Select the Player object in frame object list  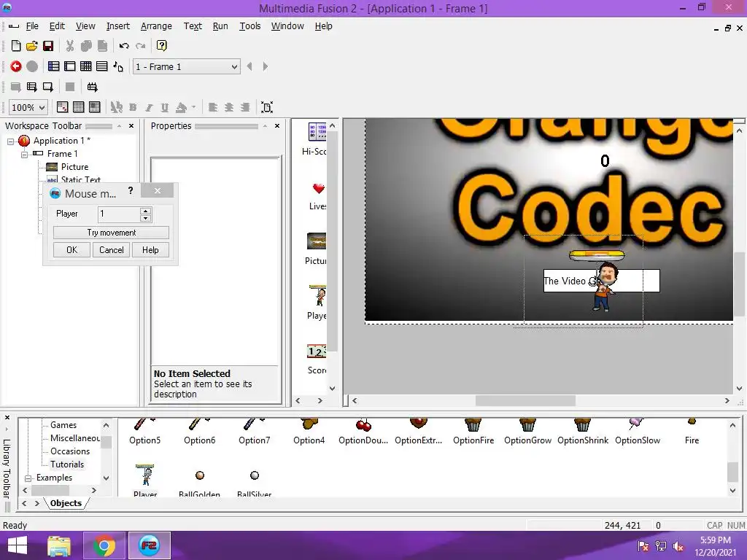pyautogui.click(x=318, y=296)
